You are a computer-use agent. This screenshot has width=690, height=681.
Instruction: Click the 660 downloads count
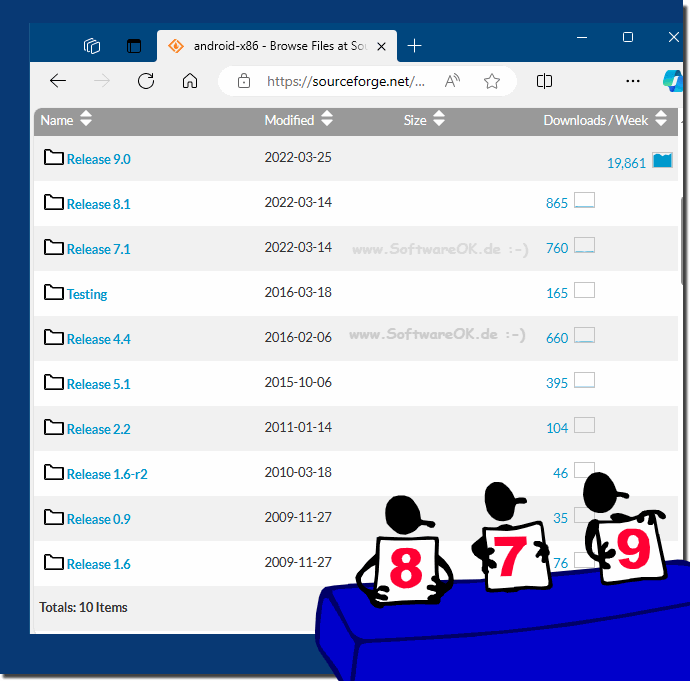click(x=557, y=338)
